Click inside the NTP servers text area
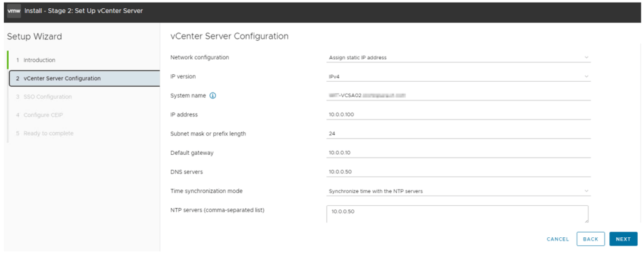 coord(457,213)
